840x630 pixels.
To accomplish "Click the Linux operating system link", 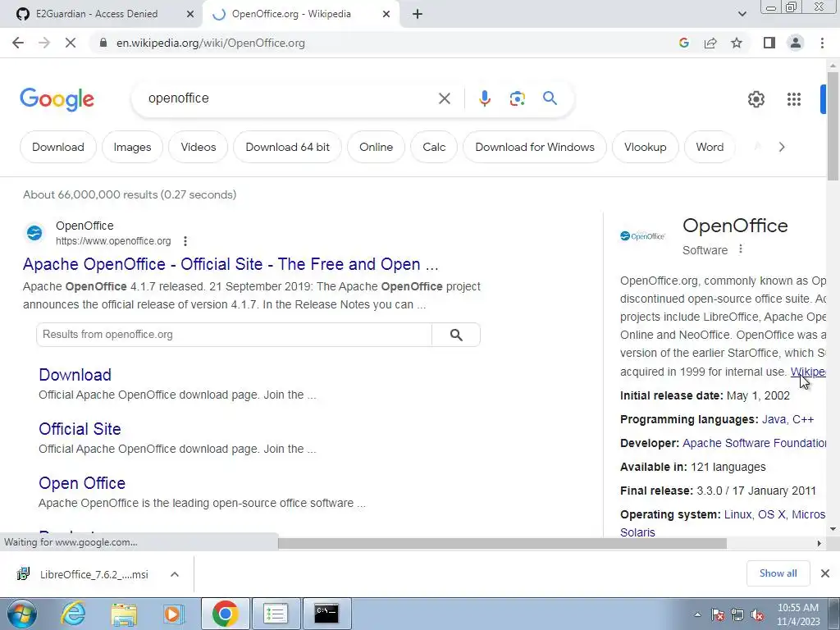I will click(x=737, y=514).
